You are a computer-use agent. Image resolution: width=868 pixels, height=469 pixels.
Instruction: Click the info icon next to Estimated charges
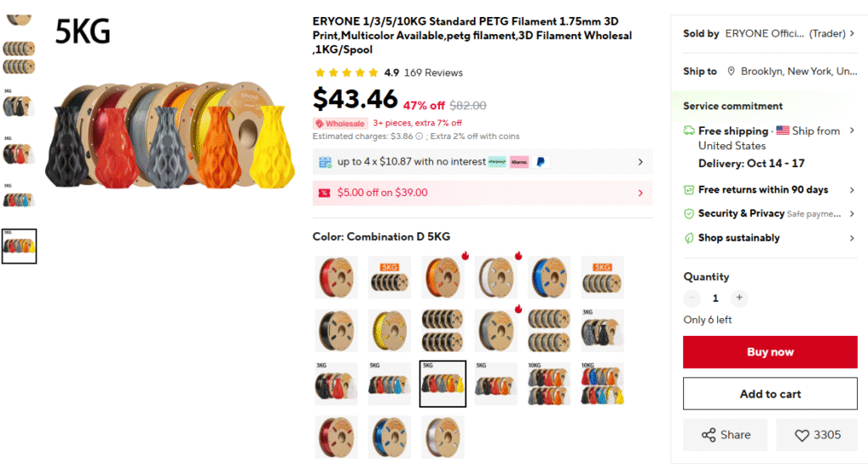pyautogui.click(x=419, y=137)
